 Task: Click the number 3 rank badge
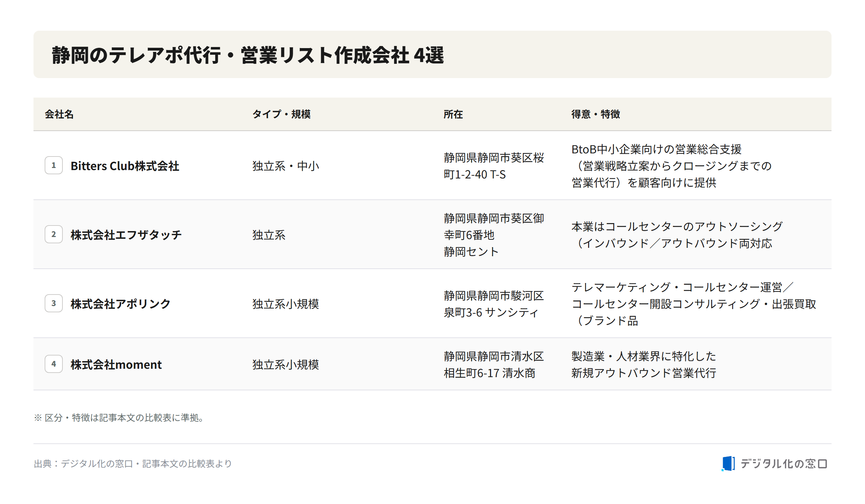[x=54, y=303]
